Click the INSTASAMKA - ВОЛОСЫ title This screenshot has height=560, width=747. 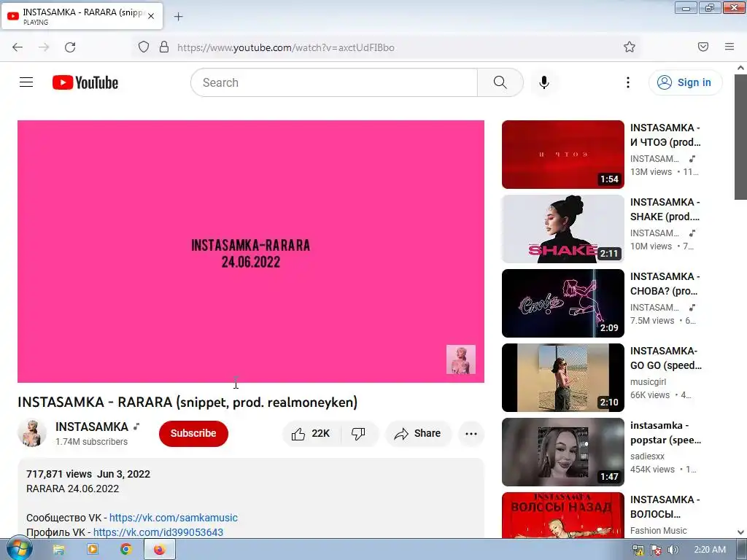pos(665,507)
